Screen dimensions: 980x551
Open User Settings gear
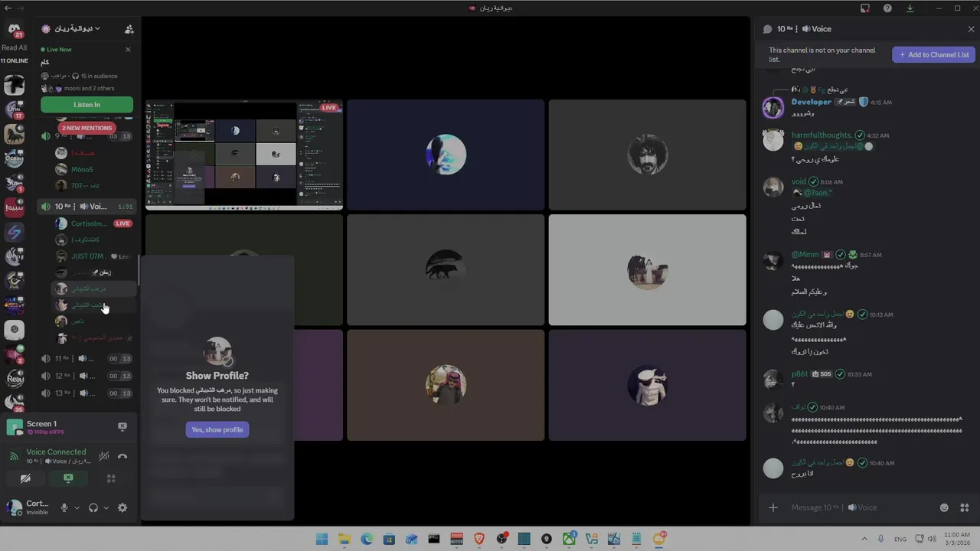coord(122,507)
